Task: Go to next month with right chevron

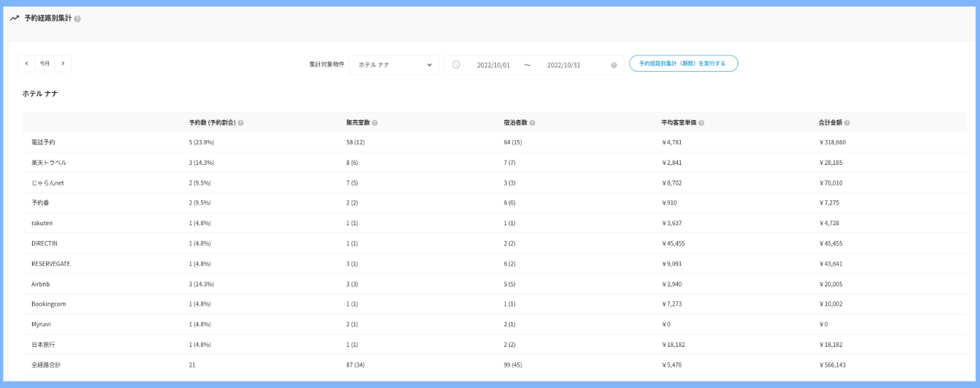Action: 63,64
